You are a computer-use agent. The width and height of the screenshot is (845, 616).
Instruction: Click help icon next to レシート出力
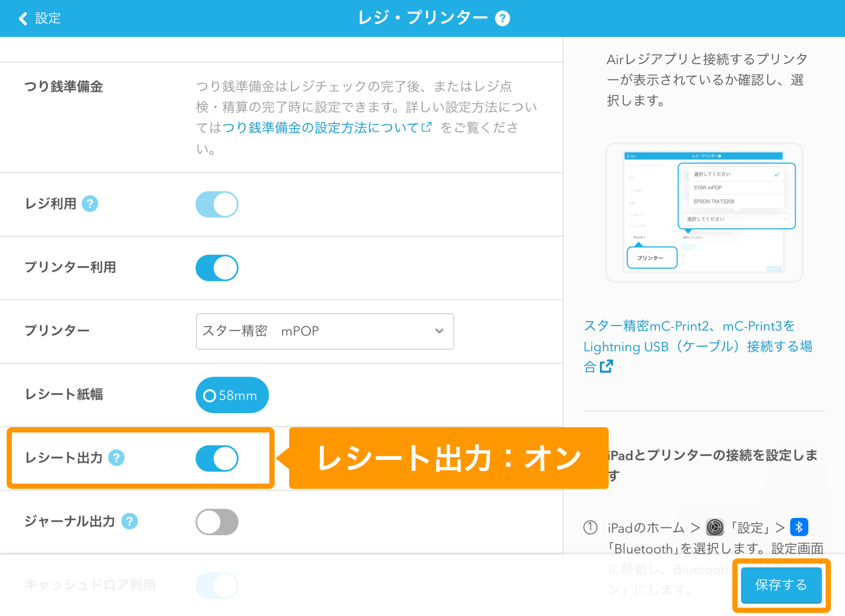[x=117, y=458]
